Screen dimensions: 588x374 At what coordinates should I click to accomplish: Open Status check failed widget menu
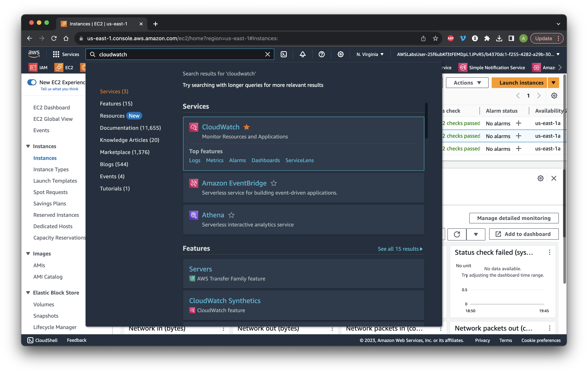click(549, 252)
